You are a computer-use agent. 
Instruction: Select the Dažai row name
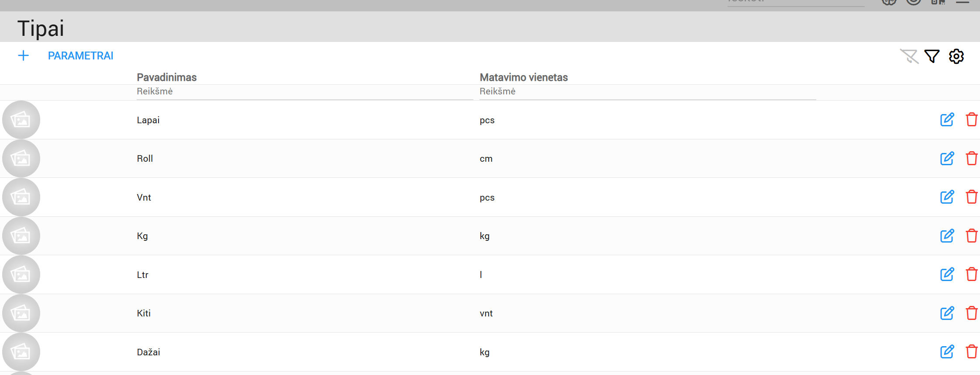pos(148,352)
